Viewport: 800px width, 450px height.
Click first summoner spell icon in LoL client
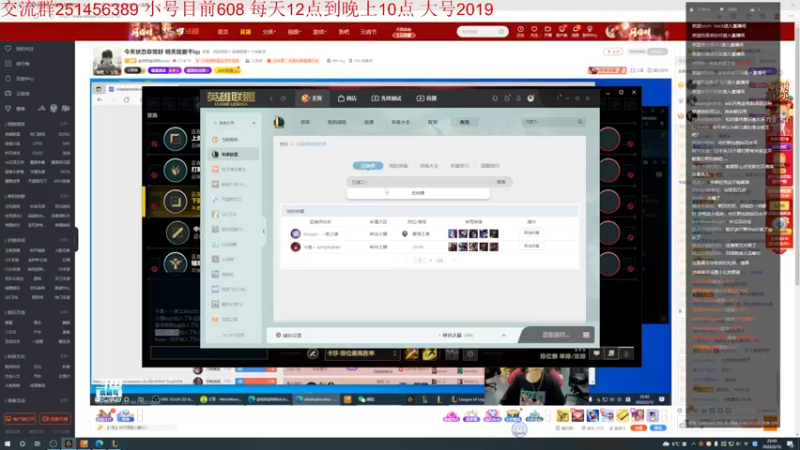411,353
